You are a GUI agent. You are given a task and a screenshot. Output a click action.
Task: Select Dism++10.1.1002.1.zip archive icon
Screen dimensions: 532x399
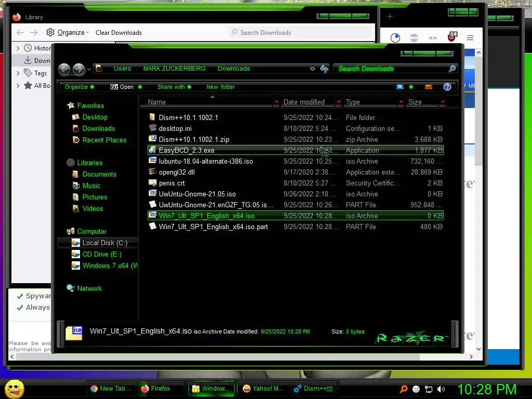(152, 139)
